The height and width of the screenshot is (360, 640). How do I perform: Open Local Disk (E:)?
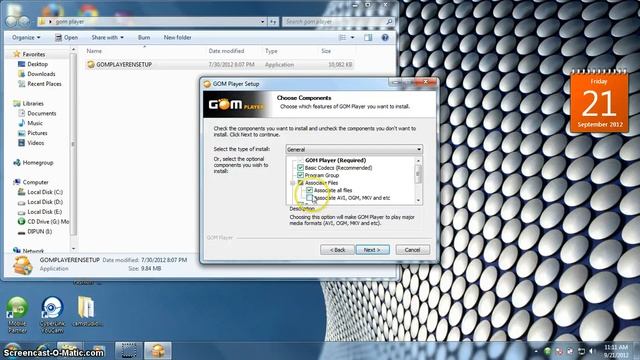pyautogui.click(x=45, y=212)
